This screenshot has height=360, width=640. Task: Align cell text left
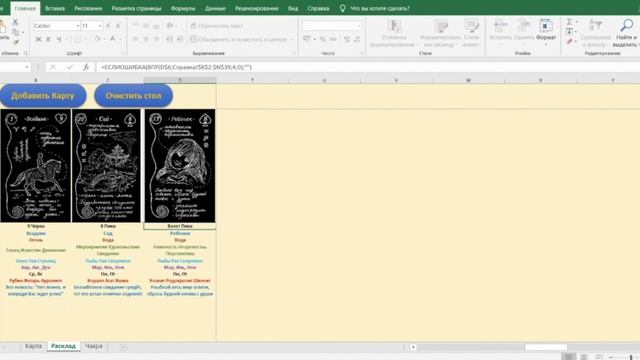point(136,39)
